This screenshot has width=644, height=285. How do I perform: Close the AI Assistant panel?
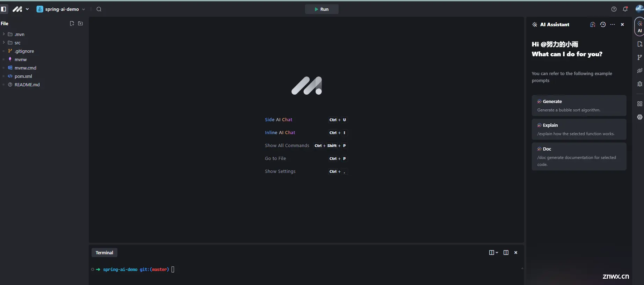(622, 24)
